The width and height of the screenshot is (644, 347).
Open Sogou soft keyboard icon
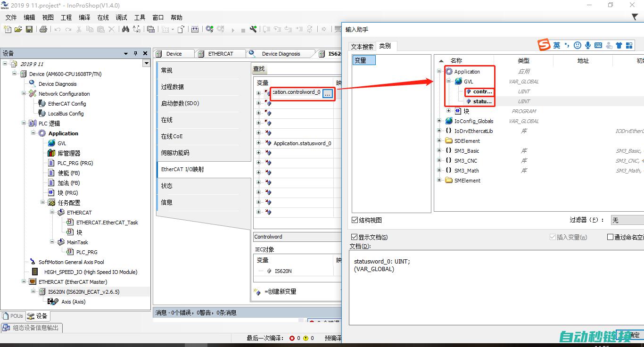(x=598, y=45)
